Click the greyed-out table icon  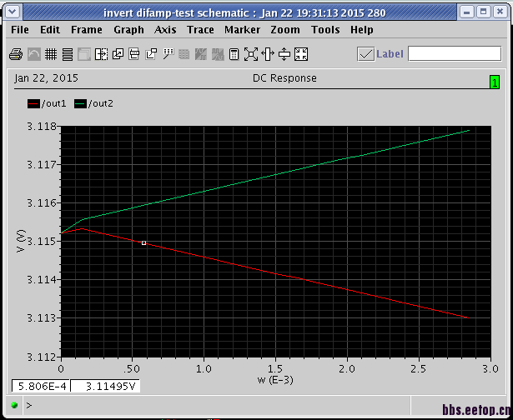point(184,54)
